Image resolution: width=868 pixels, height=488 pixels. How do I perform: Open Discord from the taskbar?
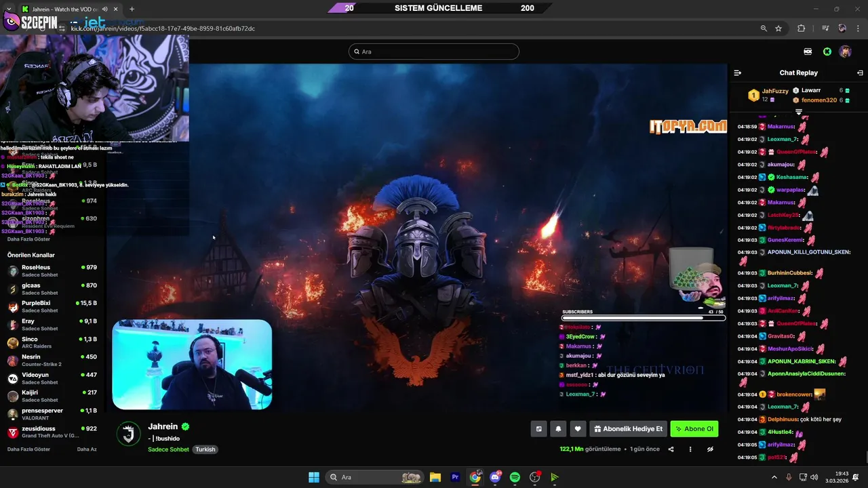[x=495, y=477]
